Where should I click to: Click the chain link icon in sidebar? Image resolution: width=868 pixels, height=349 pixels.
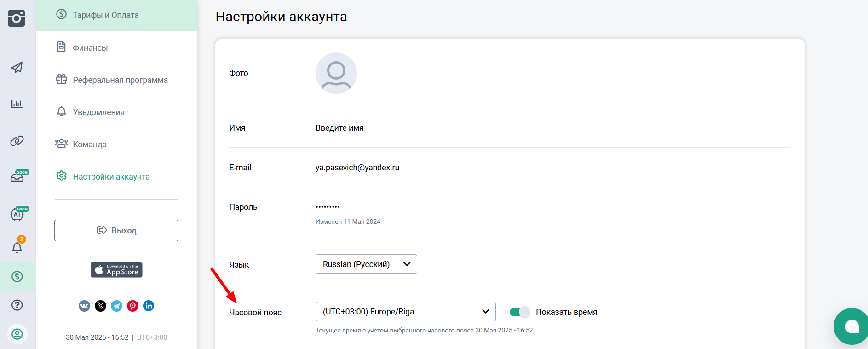click(x=17, y=141)
